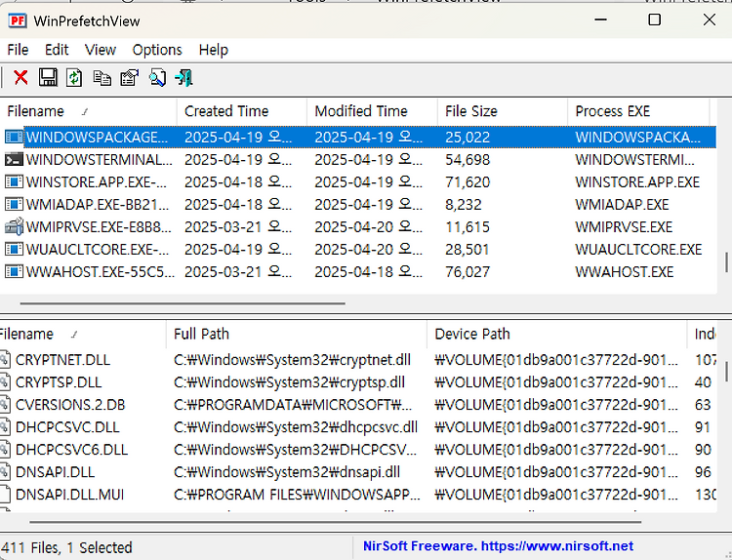Click the Find magnifier toolbar icon
The image size is (732, 560).
pos(157,77)
